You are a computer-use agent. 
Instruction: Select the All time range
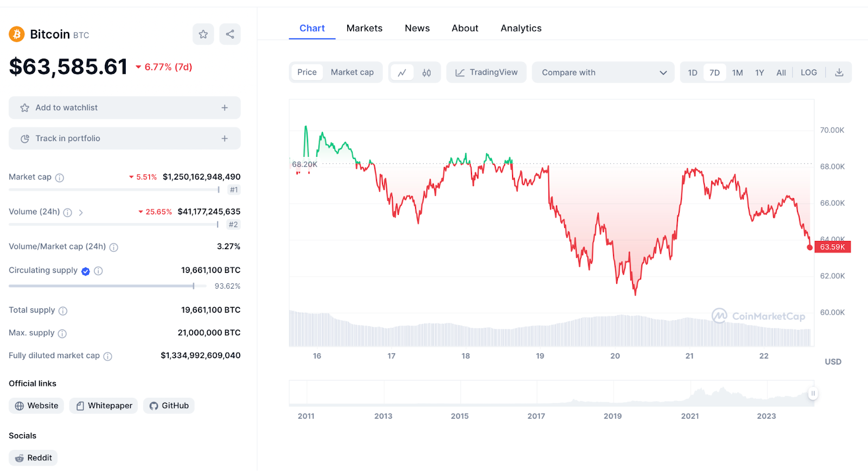(781, 72)
